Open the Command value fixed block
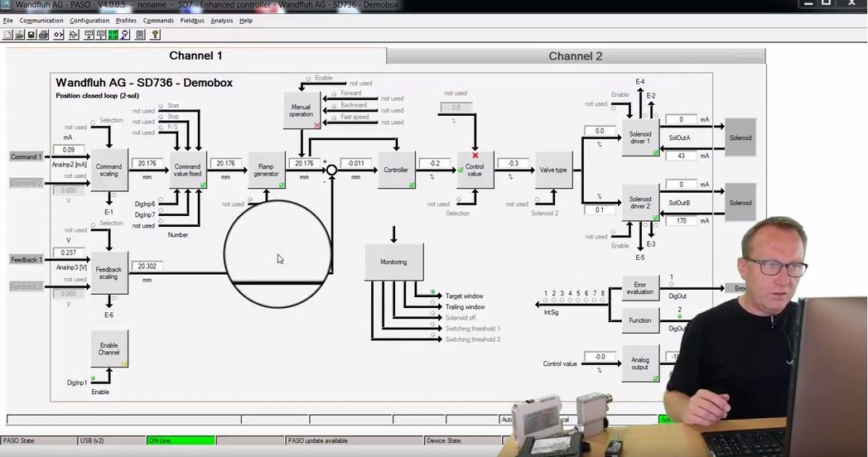Viewport: 868px width, 457px height. click(x=188, y=170)
